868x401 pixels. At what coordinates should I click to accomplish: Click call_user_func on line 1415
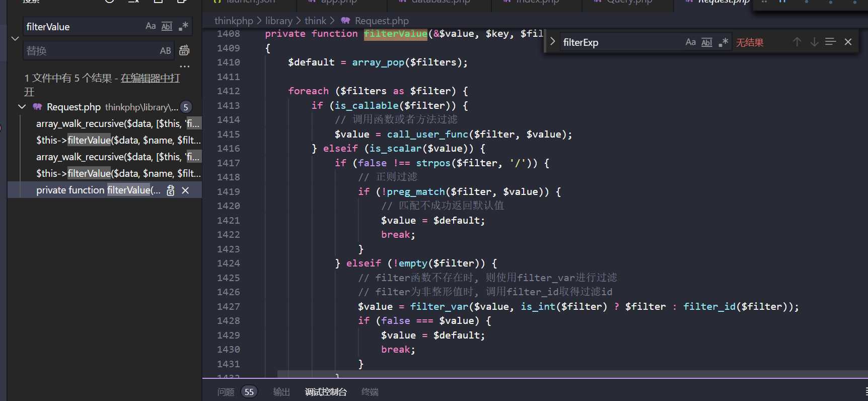click(x=427, y=134)
